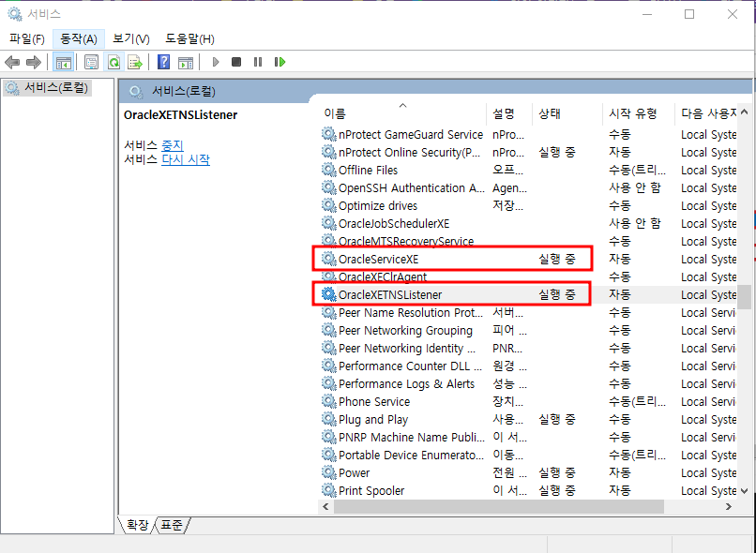756x553 pixels.
Task: Click the gear icon of OracleServiceXE
Action: coord(329,259)
